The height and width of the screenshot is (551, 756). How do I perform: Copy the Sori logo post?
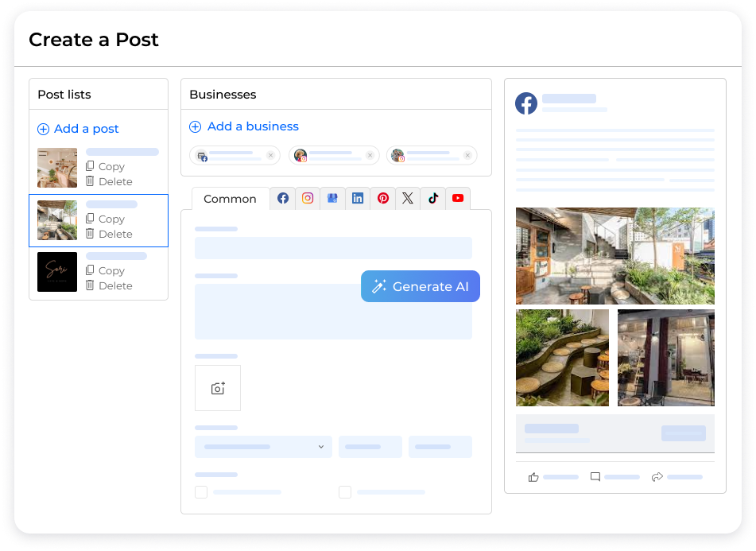pos(105,270)
